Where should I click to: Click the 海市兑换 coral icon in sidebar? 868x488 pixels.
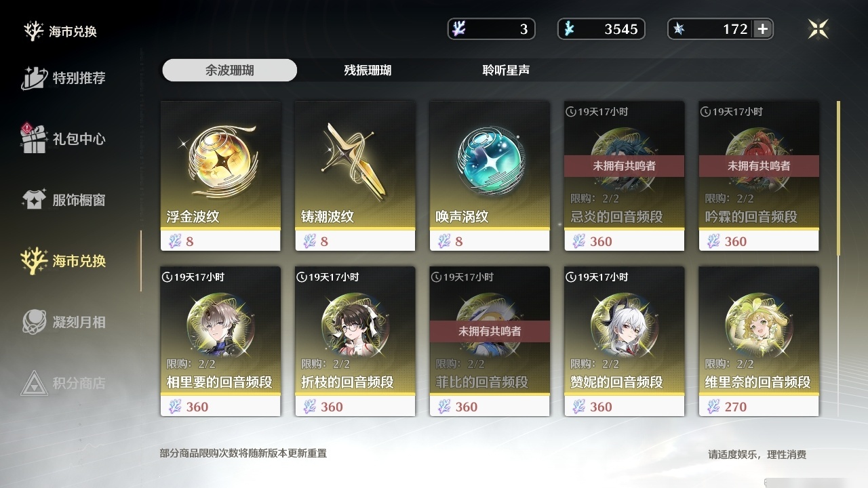point(34,261)
